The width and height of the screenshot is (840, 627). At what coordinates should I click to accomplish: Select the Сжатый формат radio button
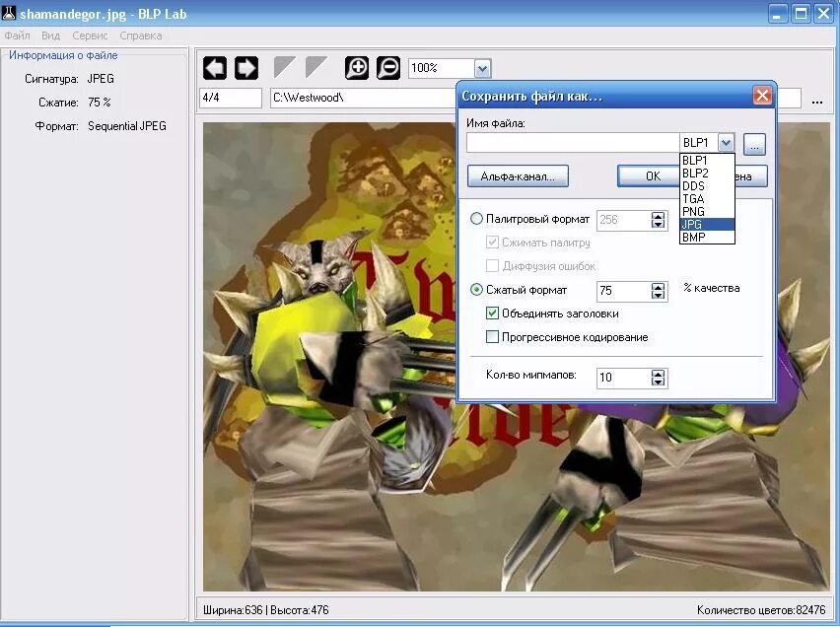pos(476,290)
